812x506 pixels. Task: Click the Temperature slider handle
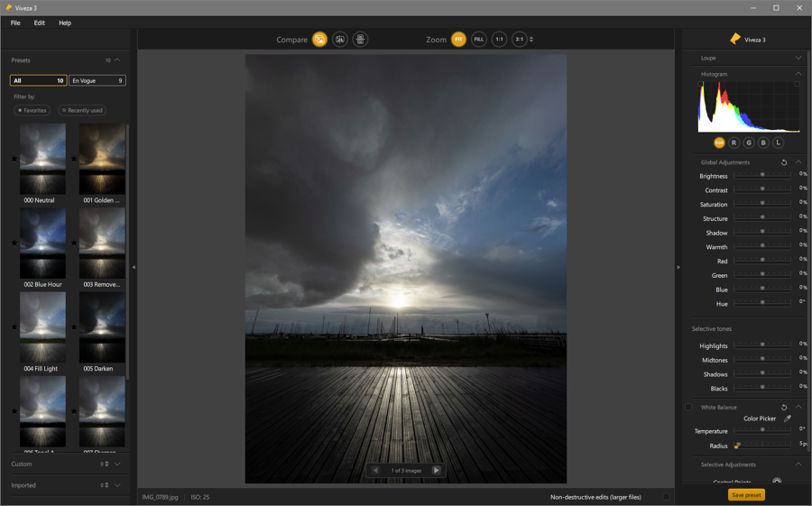point(762,429)
